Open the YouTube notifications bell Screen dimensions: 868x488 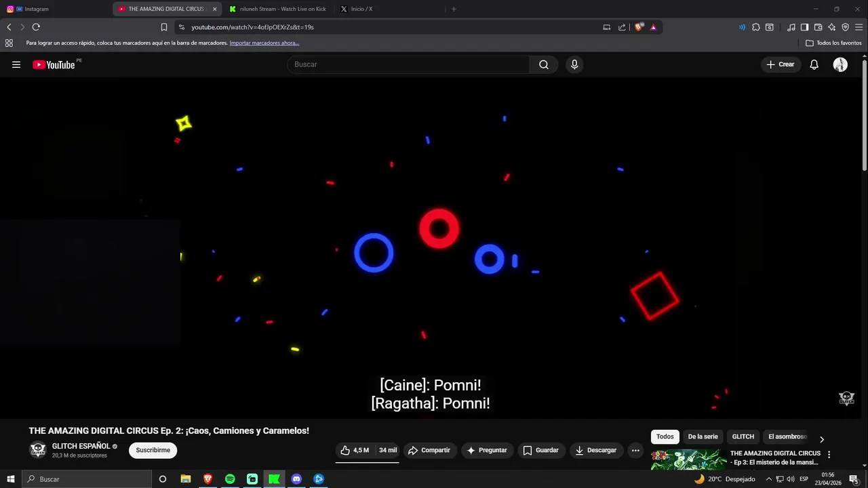[814, 64]
